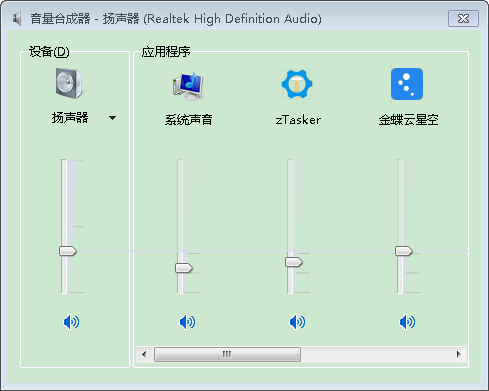Click the 金蝶云星空 volume slider thumb

(404, 251)
